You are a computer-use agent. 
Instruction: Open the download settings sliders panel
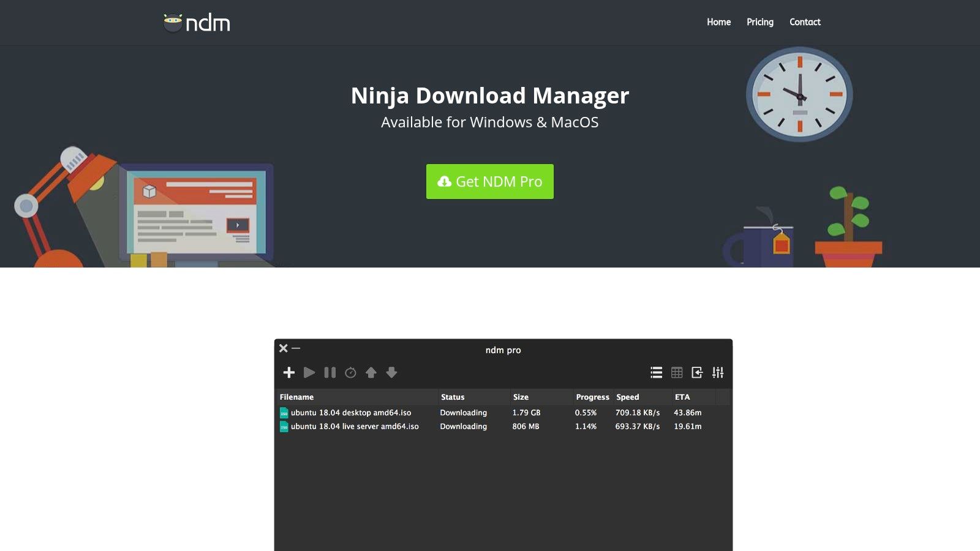point(717,372)
